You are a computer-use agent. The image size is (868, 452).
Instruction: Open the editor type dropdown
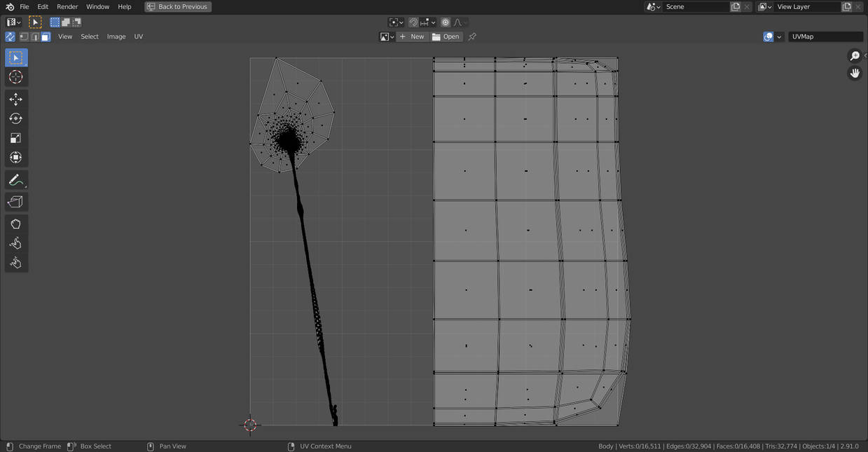coord(14,22)
